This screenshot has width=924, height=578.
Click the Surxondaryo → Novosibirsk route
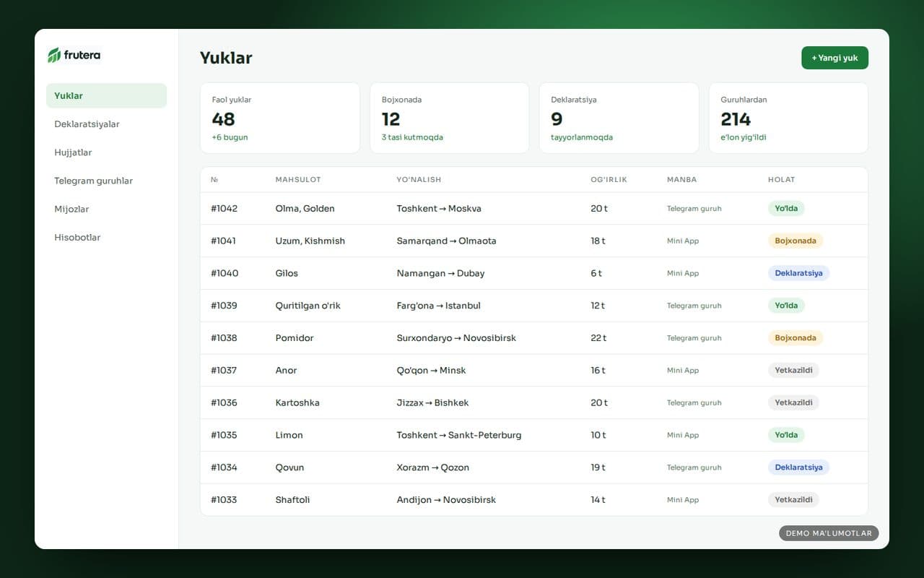coord(456,338)
